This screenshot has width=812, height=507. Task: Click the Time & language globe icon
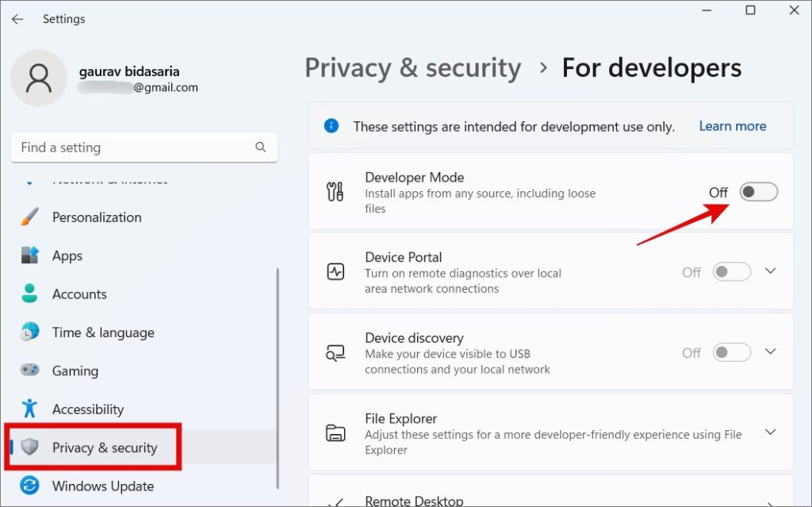pyautogui.click(x=29, y=332)
